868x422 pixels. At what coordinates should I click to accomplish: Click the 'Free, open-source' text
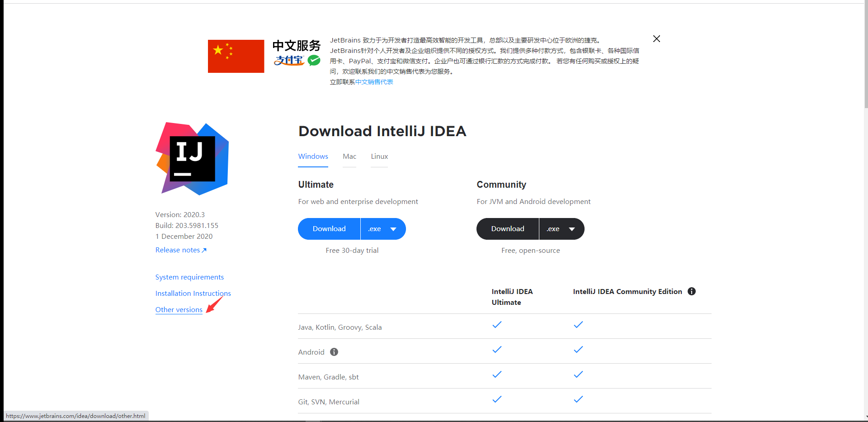(530, 251)
